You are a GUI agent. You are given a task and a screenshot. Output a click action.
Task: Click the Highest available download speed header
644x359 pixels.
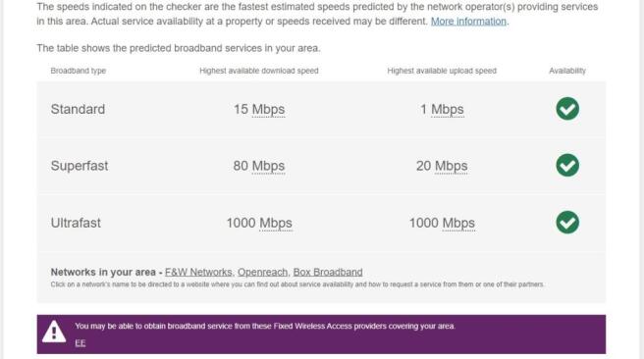[259, 71]
